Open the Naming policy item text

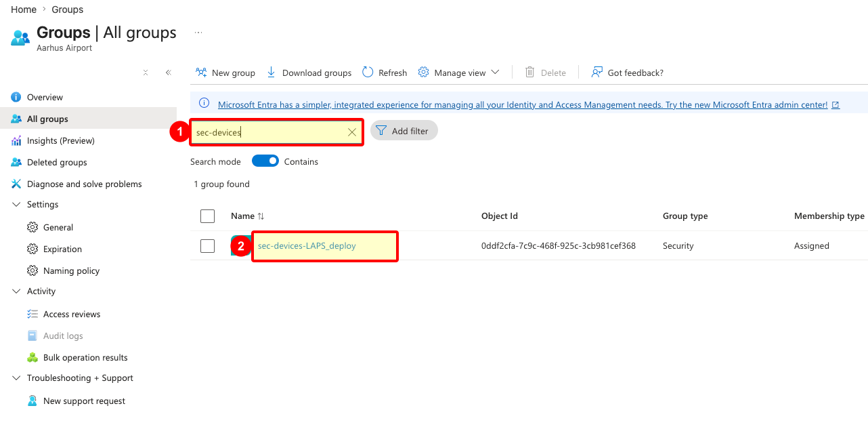[71, 271]
